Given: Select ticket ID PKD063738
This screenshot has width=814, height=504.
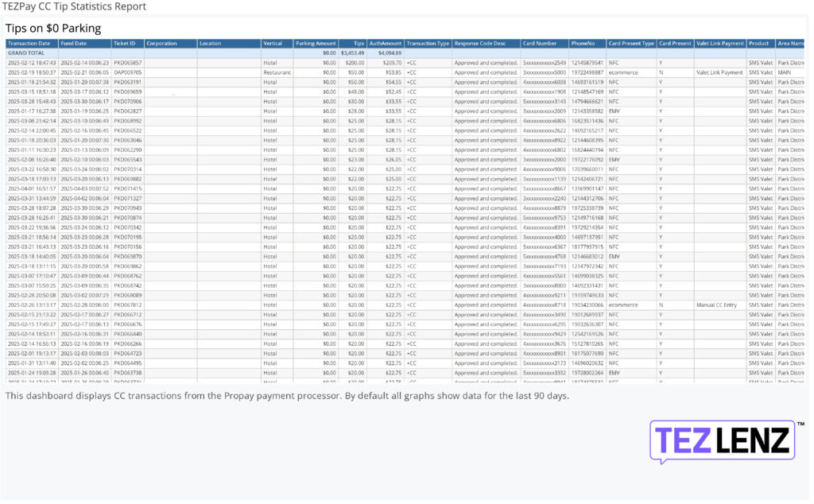Looking at the screenshot, I should coord(128,373).
